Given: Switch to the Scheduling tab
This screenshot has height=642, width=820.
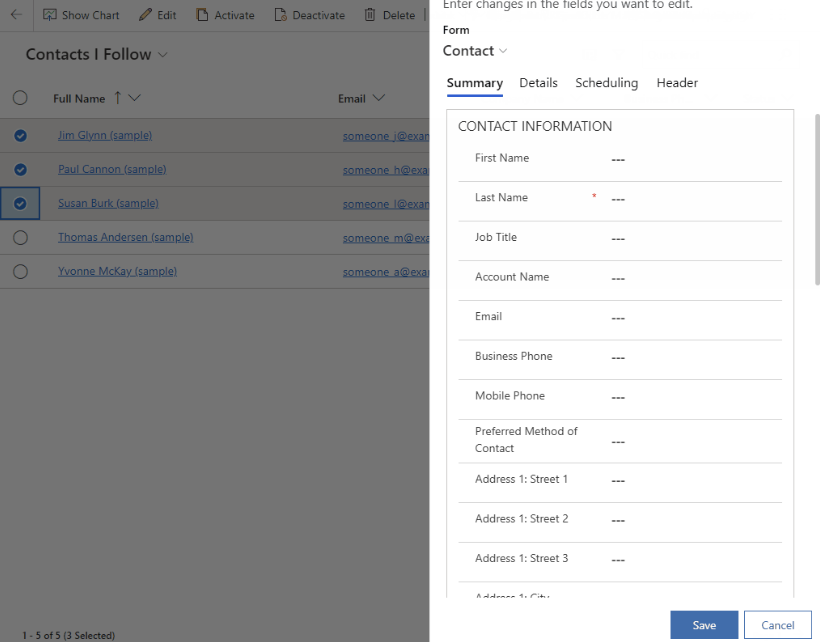Looking at the screenshot, I should point(606,83).
